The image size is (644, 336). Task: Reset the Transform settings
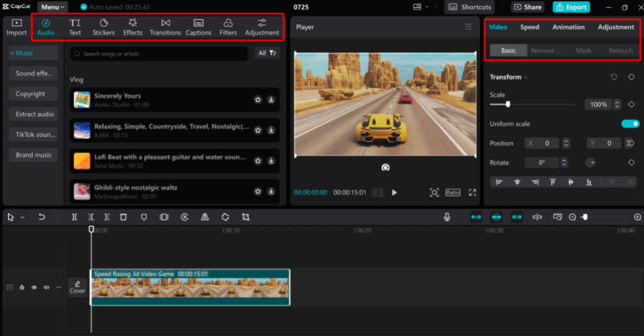point(614,77)
